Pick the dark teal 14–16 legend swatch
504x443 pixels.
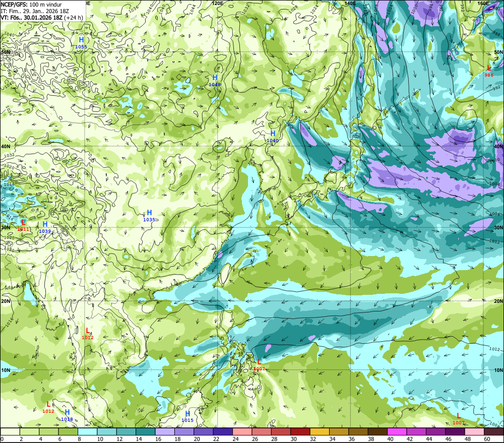146,431
